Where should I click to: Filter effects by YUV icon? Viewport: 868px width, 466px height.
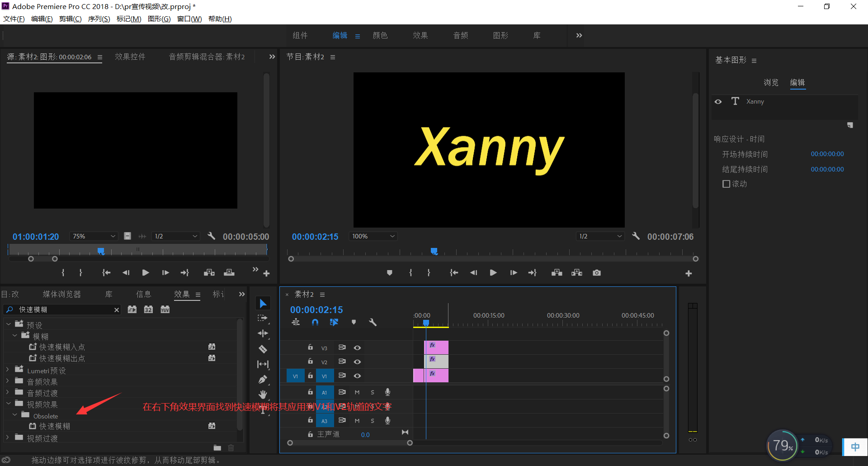(165, 309)
